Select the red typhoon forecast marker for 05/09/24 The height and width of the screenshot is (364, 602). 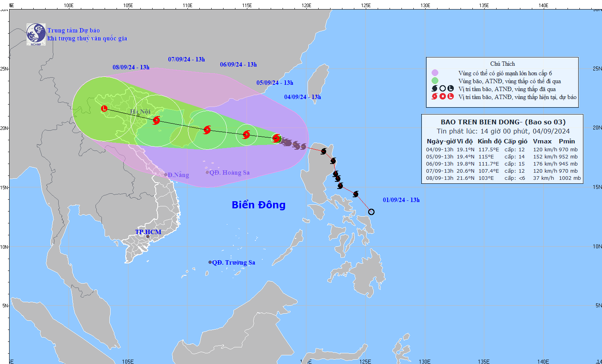click(x=246, y=135)
